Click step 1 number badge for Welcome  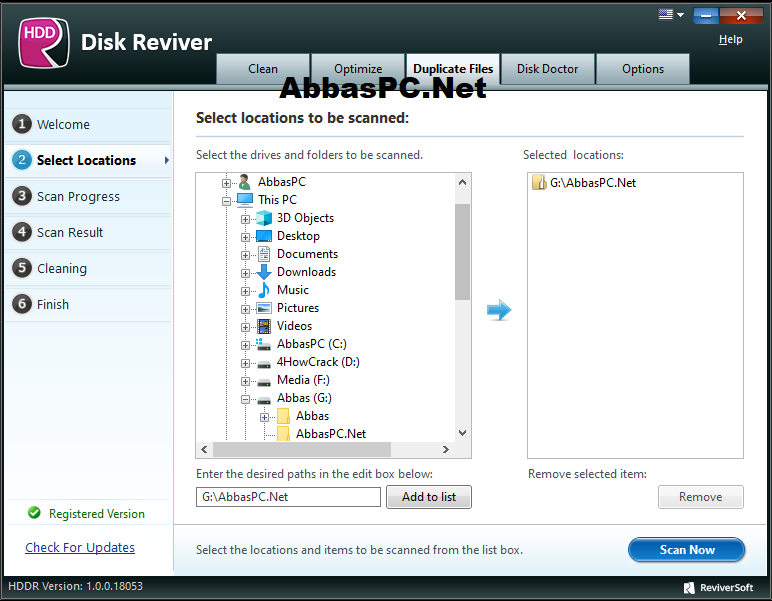pos(22,124)
